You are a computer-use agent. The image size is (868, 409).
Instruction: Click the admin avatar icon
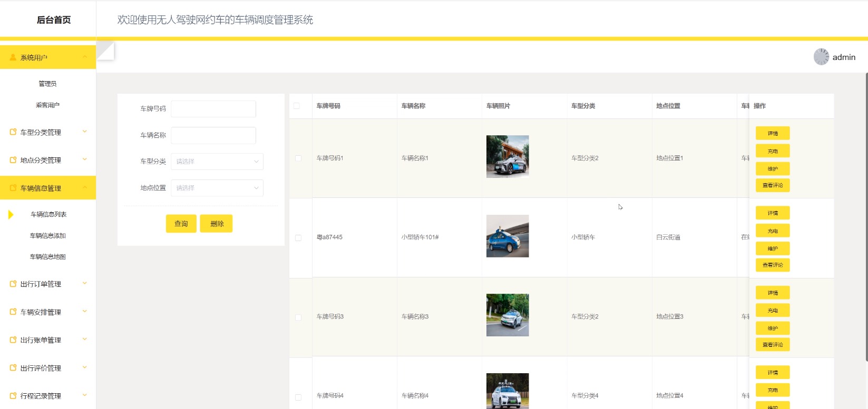821,57
